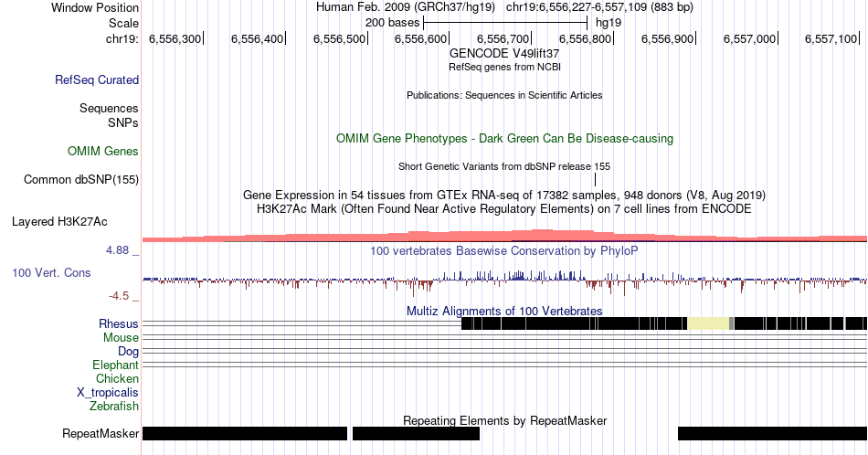
Task: Click the GENCODE V49lift37 track title
Action: point(504,54)
